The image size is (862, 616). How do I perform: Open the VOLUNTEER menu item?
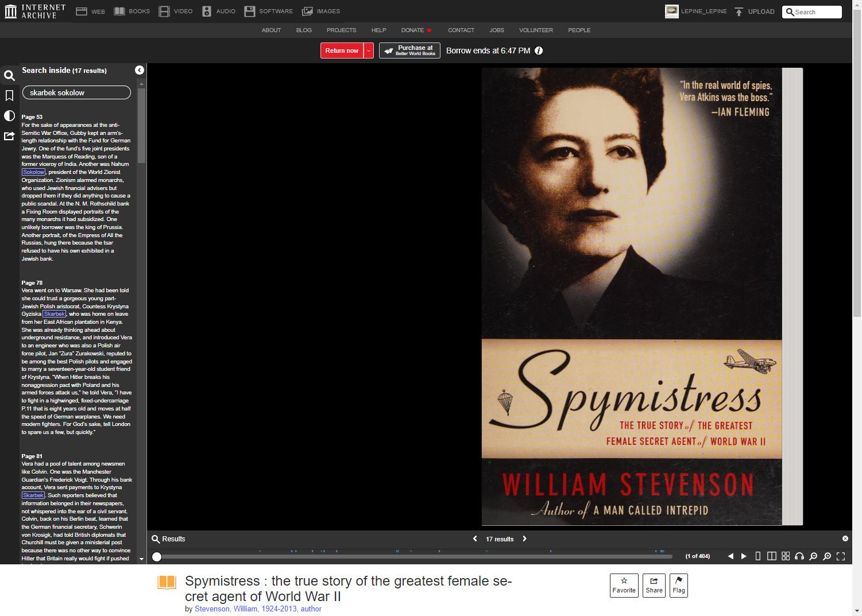click(536, 30)
